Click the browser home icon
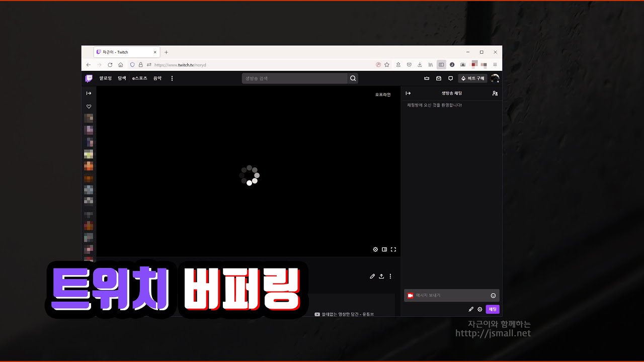The height and width of the screenshot is (362, 644). 121,65
